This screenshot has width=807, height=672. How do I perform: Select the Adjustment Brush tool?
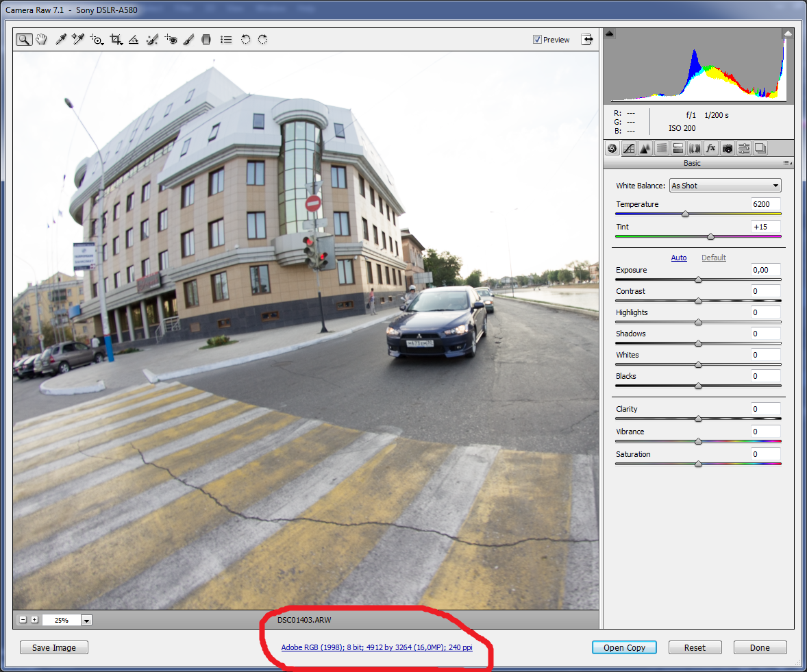click(188, 40)
